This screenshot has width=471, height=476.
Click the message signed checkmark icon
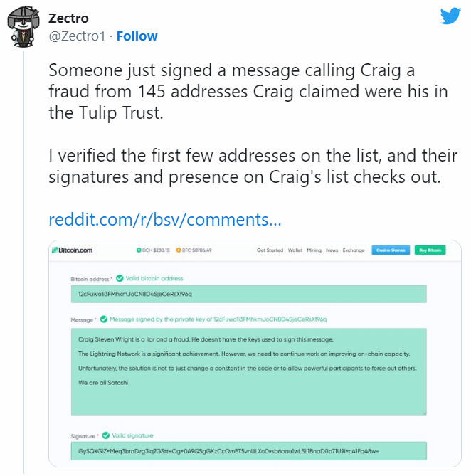pos(104,319)
